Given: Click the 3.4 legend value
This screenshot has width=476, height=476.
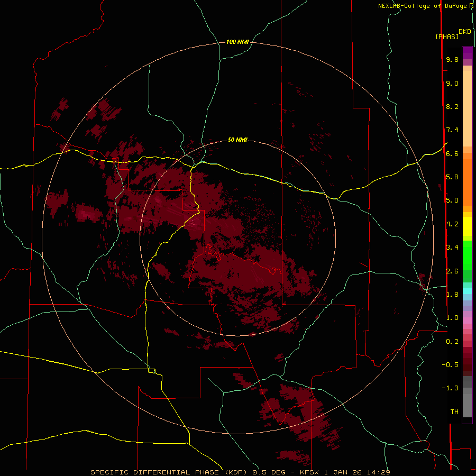Looking at the screenshot, I should click(452, 247).
